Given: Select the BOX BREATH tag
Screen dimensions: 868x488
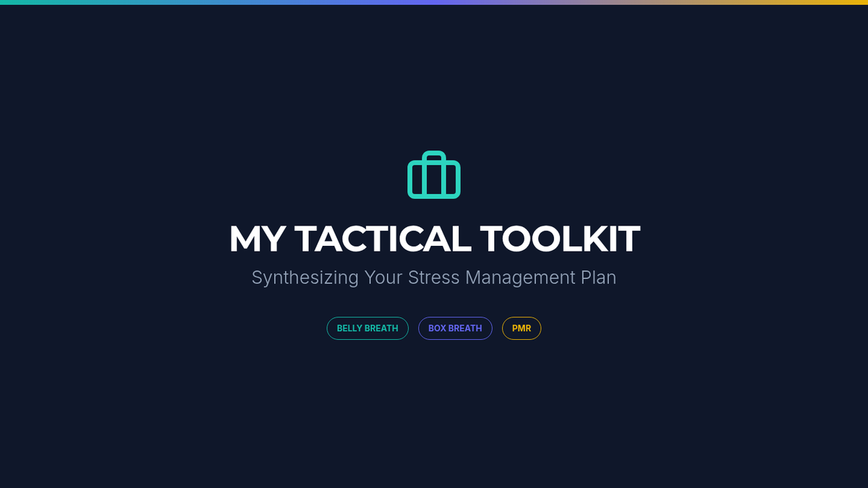Looking at the screenshot, I should coord(455,328).
